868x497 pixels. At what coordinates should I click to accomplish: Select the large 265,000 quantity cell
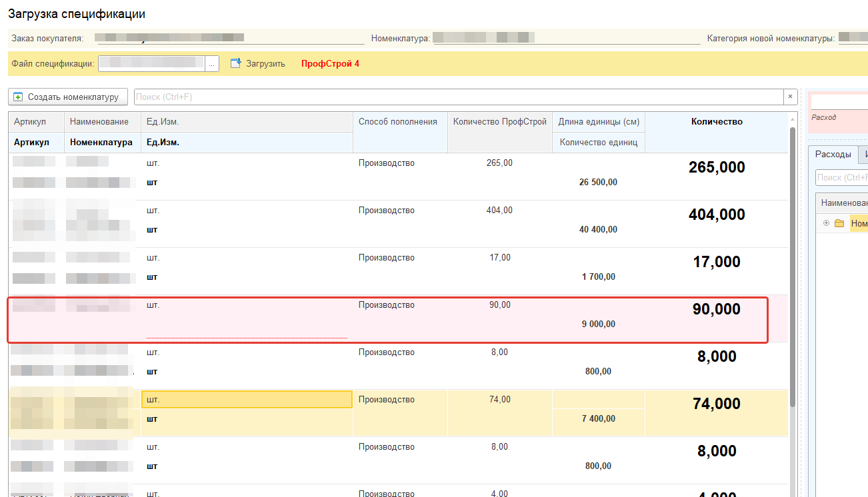coord(717,168)
